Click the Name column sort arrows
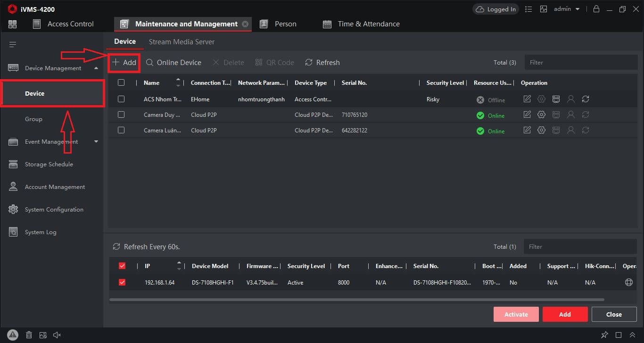The width and height of the screenshot is (644, 343). [178, 82]
